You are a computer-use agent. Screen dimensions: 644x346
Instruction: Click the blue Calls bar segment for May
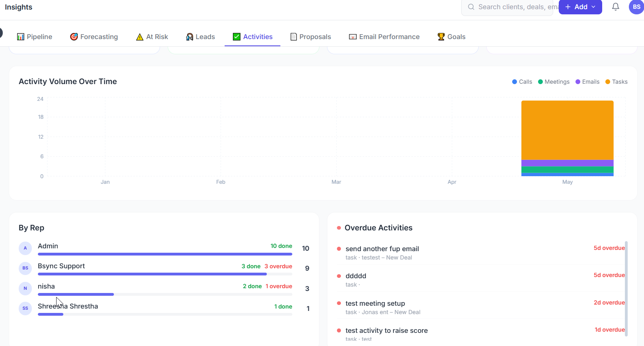point(567,175)
